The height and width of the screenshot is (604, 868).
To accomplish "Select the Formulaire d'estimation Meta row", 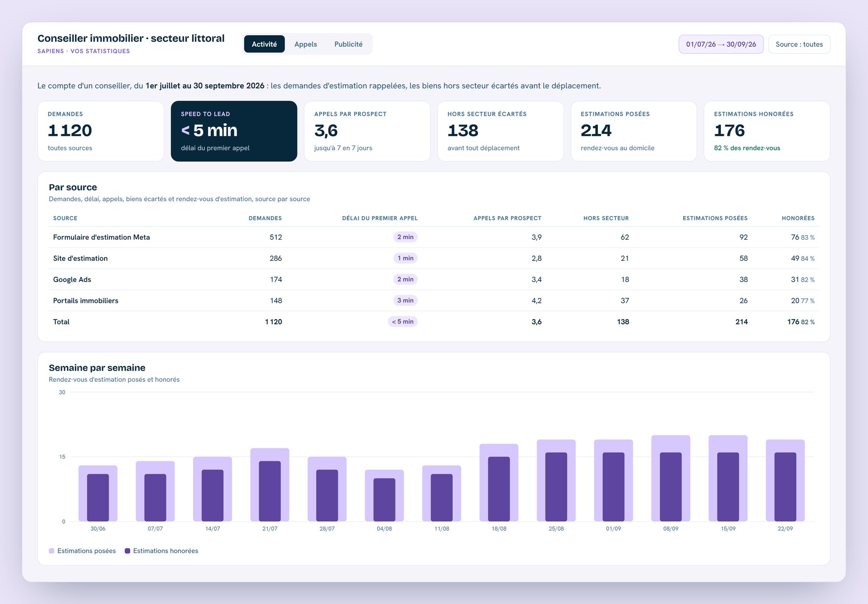I will (x=434, y=237).
